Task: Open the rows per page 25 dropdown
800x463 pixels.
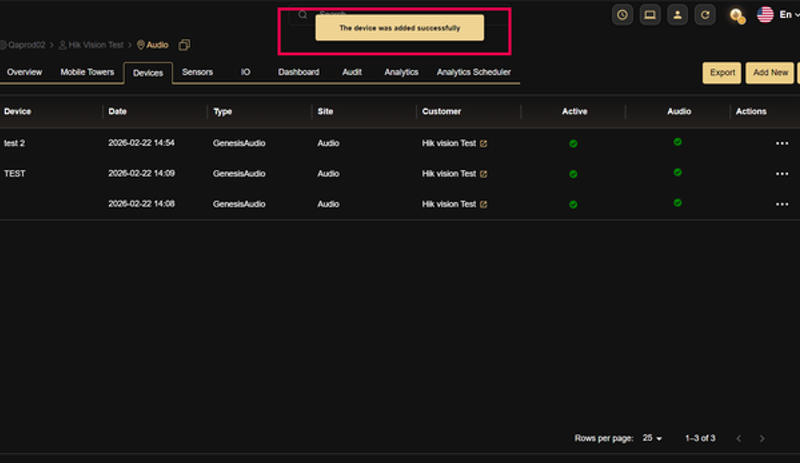Action: (652, 438)
